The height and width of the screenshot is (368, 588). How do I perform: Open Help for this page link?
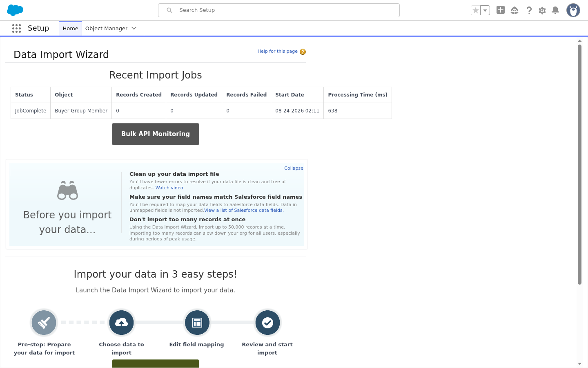point(278,51)
